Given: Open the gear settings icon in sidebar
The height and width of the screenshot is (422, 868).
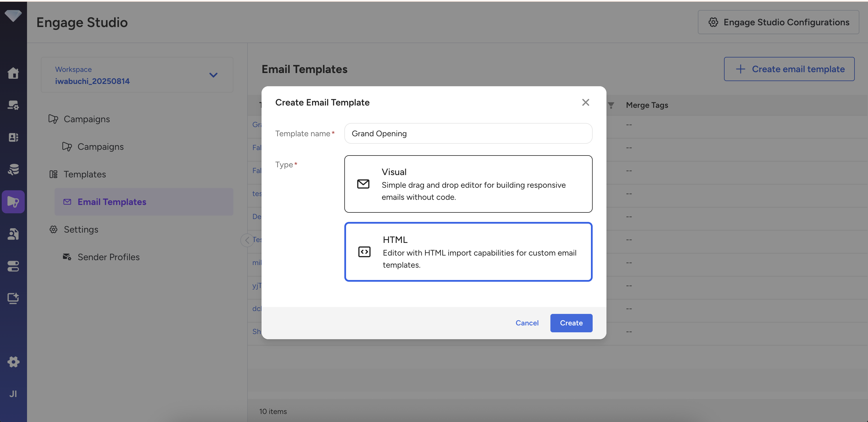Looking at the screenshot, I should [x=13, y=362].
